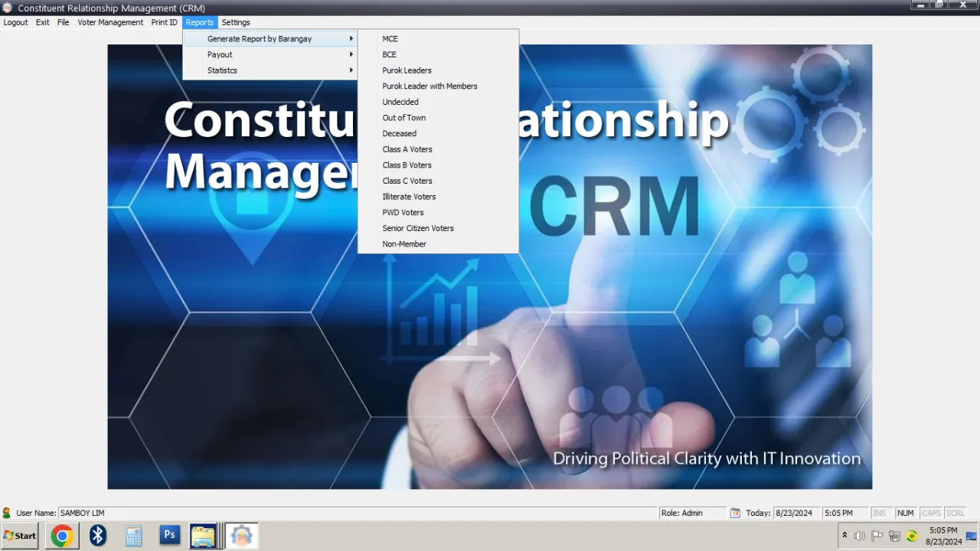The width and height of the screenshot is (980, 551).
Task: Open the Class B Voters report
Action: click(x=438, y=165)
